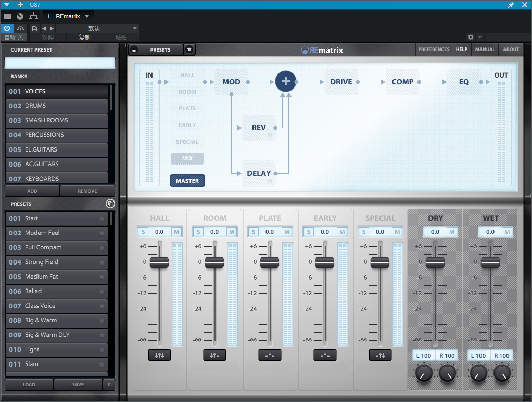Open the COMP module block
Screen dimensions: 532x402
pos(402,82)
